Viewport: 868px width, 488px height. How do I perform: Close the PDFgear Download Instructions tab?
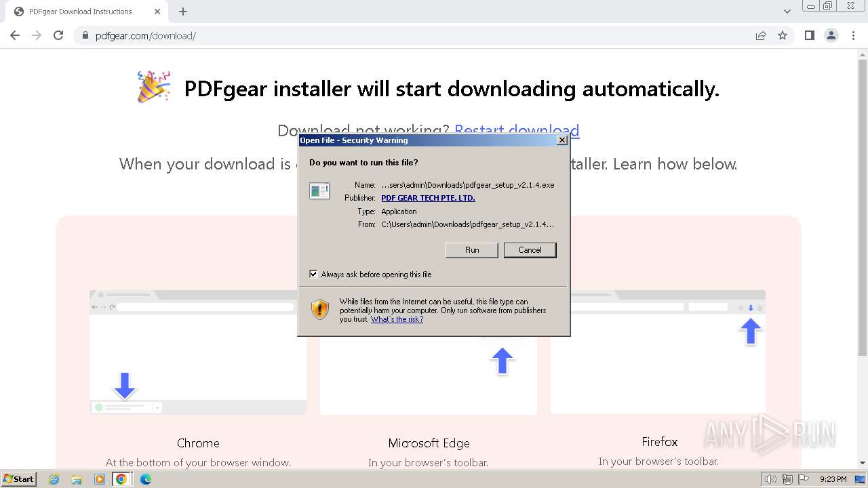point(157,12)
